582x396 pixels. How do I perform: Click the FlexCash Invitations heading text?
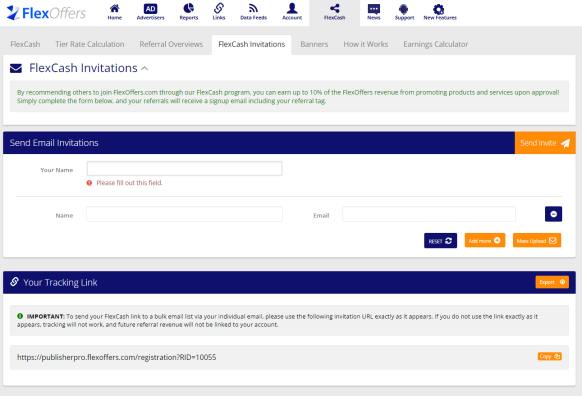pos(83,68)
